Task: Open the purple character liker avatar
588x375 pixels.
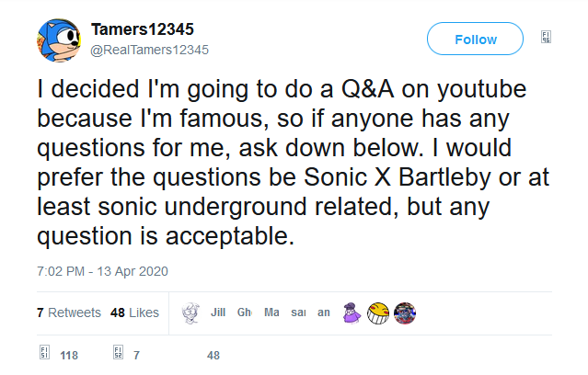Action: pyautogui.click(x=351, y=312)
